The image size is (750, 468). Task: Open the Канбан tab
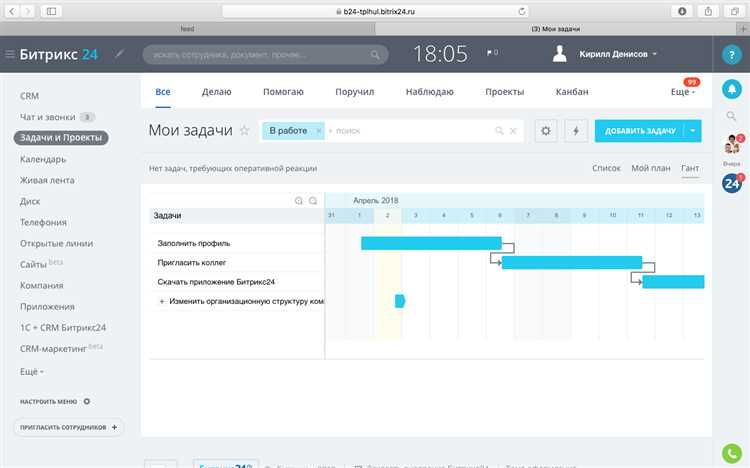point(572,92)
